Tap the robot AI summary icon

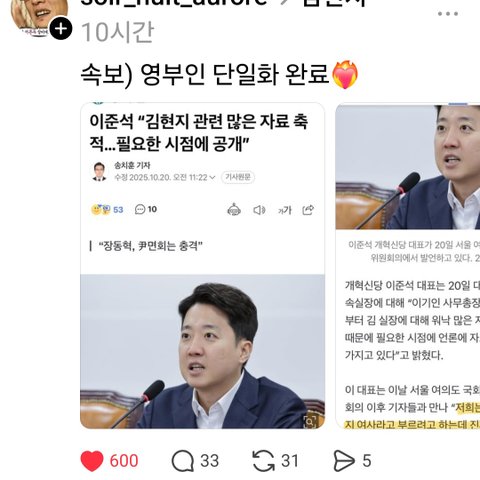[234, 210]
